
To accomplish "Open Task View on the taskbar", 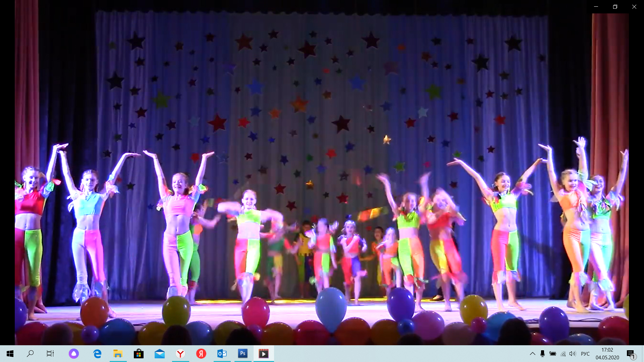I will 50,354.
